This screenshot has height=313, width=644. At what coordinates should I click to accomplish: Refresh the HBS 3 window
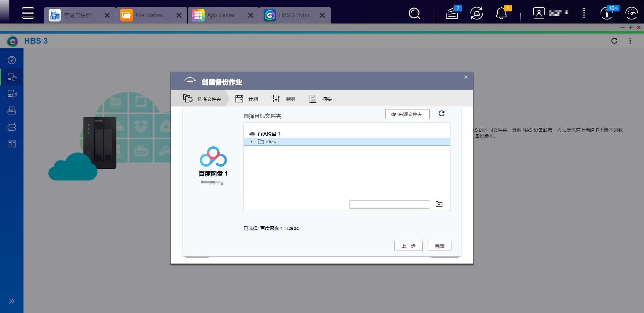pos(614,41)
